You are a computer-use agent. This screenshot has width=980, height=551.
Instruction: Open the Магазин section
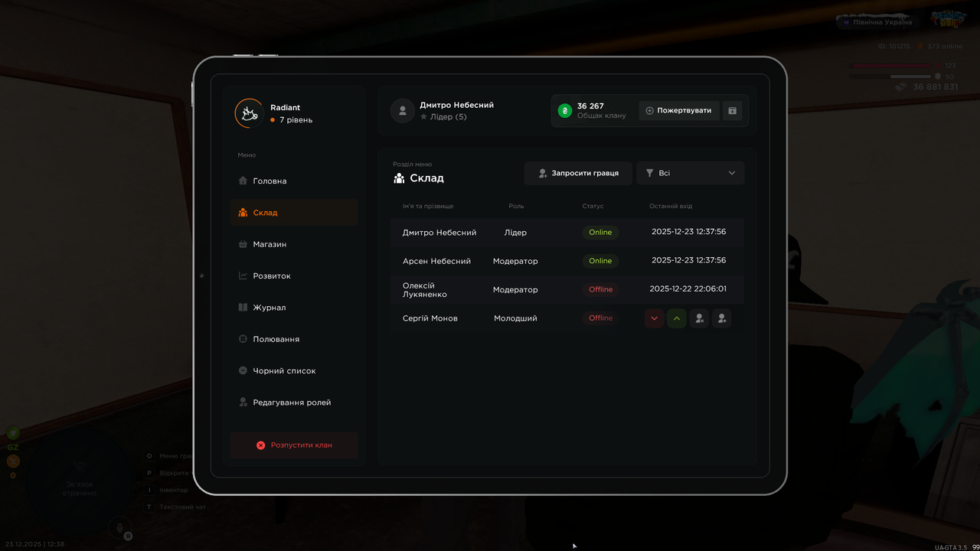coord(294,244)
